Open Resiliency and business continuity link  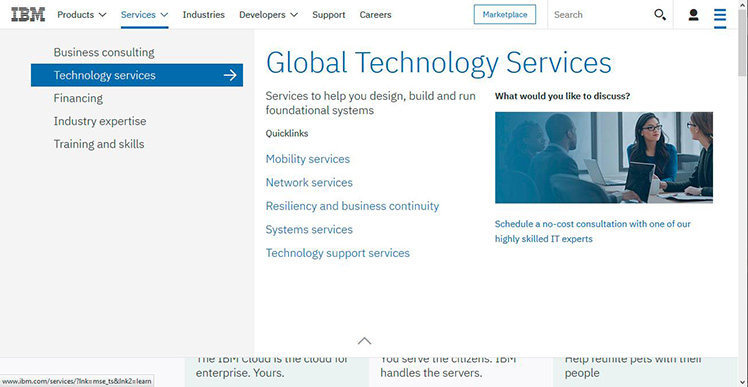(x=352, y=206)
